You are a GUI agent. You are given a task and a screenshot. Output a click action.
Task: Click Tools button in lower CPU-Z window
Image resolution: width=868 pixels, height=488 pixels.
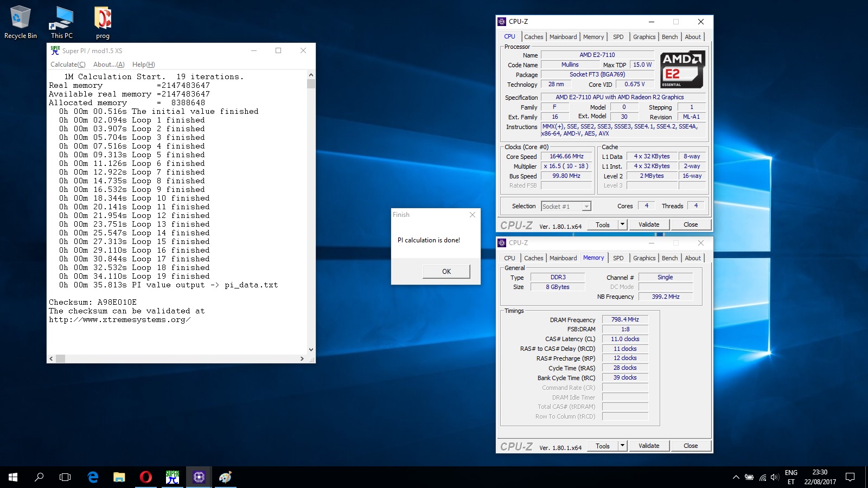click(x=603, y=446)
